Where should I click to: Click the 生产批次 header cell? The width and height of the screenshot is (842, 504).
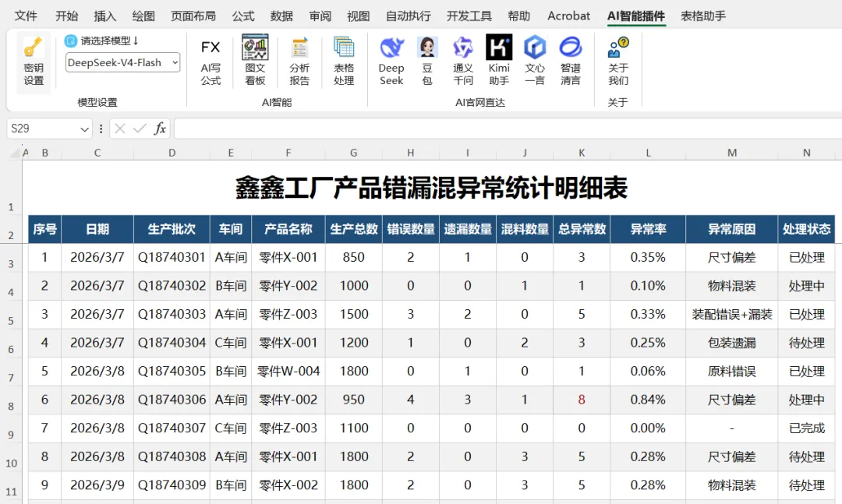pyautogui.click(x=172, y=229)
